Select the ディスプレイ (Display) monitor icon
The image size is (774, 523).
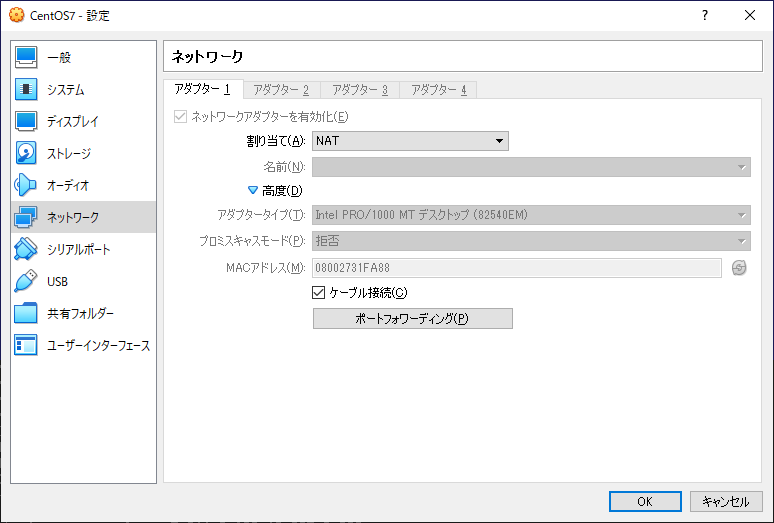(x=27, y=122)
